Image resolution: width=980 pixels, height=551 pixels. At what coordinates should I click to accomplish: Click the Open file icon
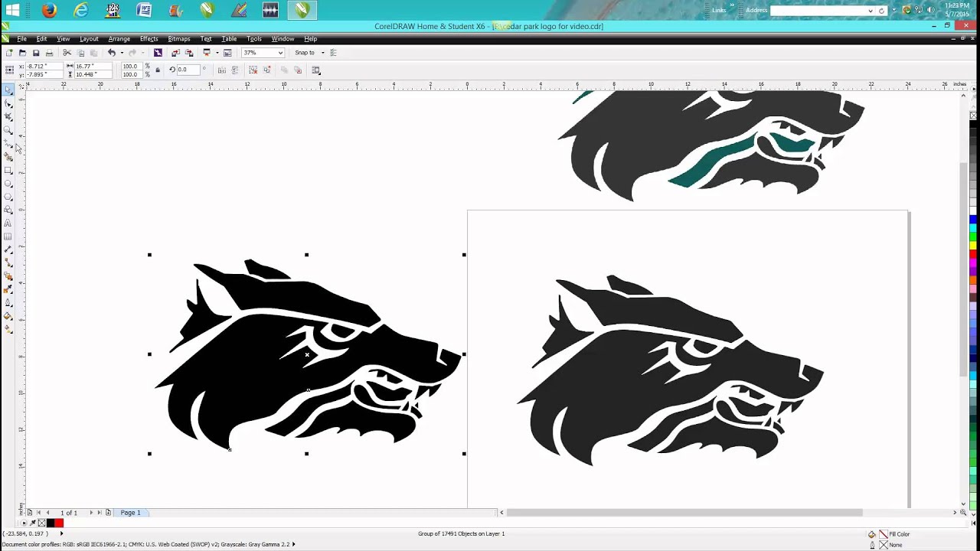pyautogui.click(x=22, y=53)
